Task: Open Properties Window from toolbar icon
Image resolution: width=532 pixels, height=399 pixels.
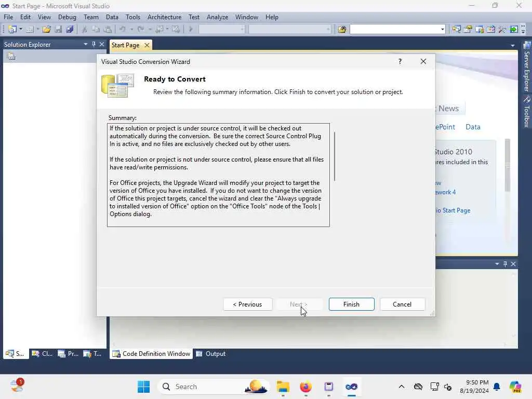Action: click(x=468, y=29)
